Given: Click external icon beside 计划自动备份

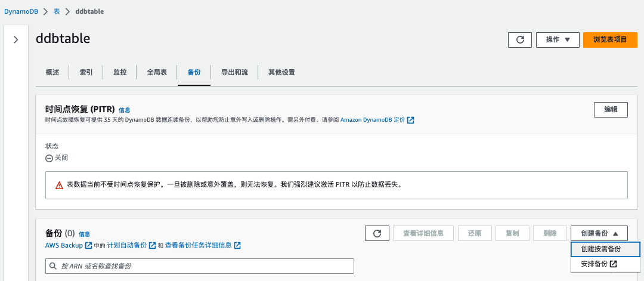Looking at the screenshot, I should (x=153, y=246).
